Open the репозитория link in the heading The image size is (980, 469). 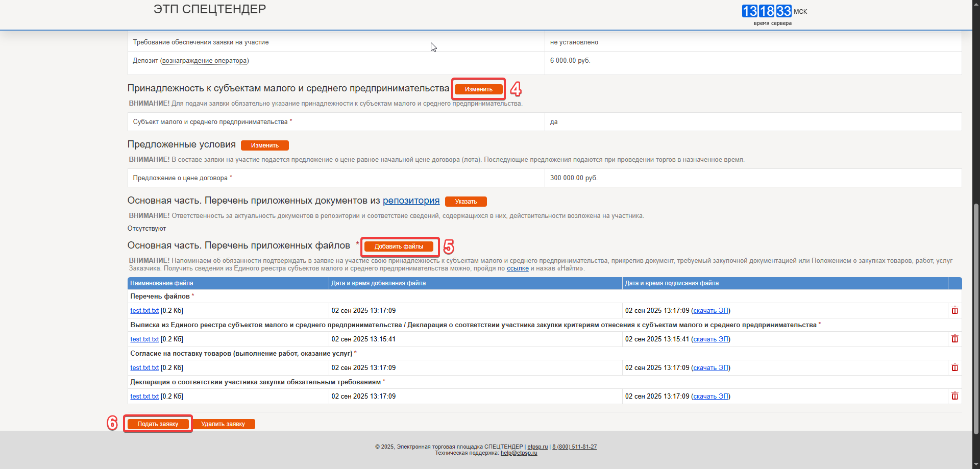411,201
